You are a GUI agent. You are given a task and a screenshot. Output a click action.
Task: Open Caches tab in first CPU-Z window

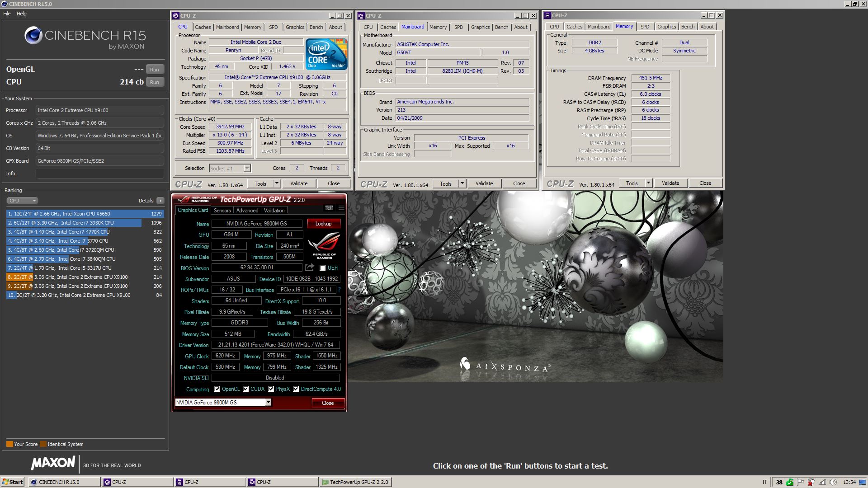point(203,27)
